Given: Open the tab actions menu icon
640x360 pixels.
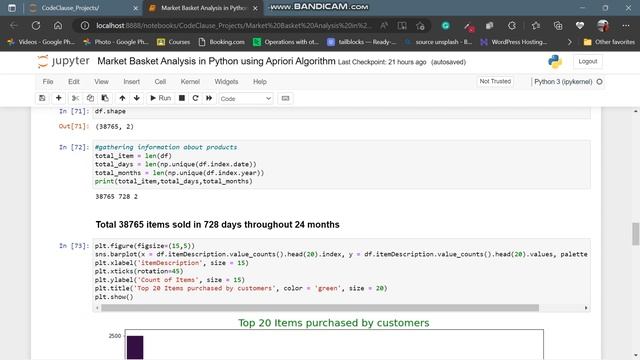Looking at the screenshot, I should click(x=12, y=8).
